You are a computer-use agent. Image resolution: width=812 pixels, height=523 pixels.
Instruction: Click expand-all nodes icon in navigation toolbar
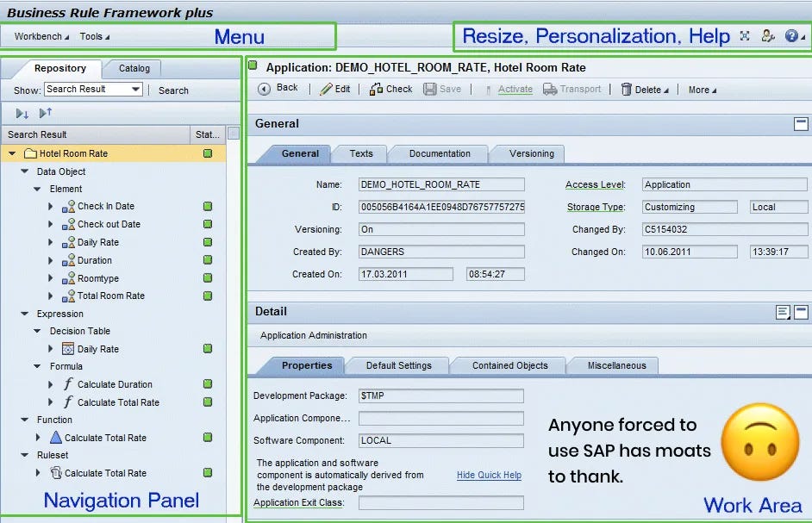22,113
